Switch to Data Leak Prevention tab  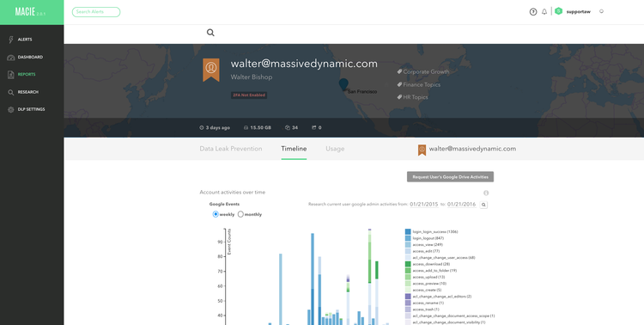pos(231,149)
